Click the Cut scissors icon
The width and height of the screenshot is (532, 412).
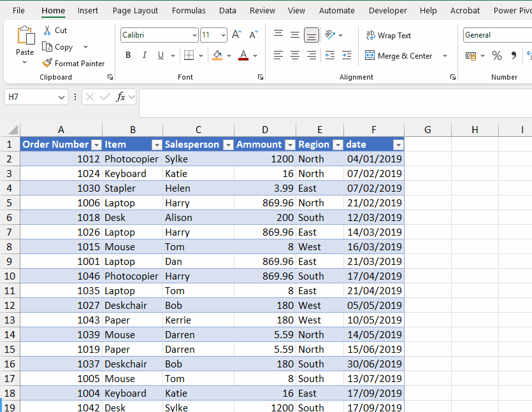point(46,30)
